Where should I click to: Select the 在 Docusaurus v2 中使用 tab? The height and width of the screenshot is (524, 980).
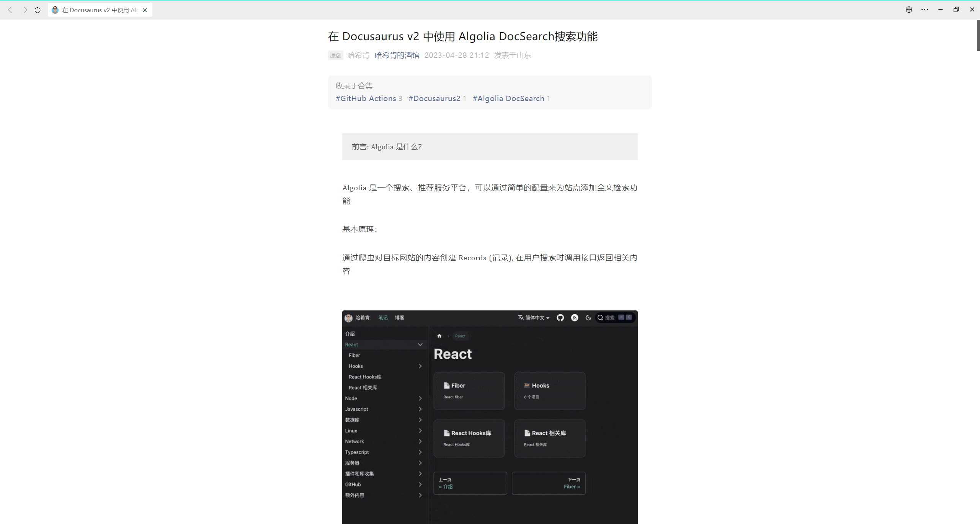pyautogui.click(x=100, y=10)
